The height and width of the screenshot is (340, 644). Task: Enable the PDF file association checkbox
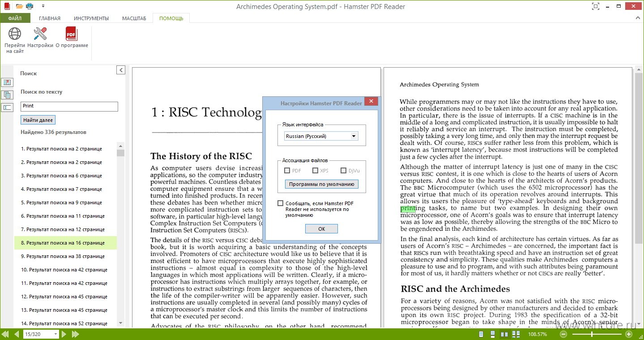point(287,171)
